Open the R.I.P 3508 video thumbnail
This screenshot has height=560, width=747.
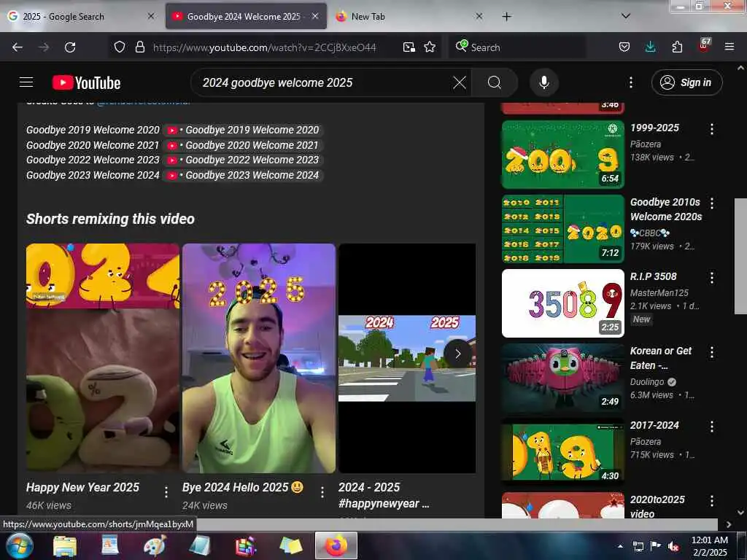[562, 303]
